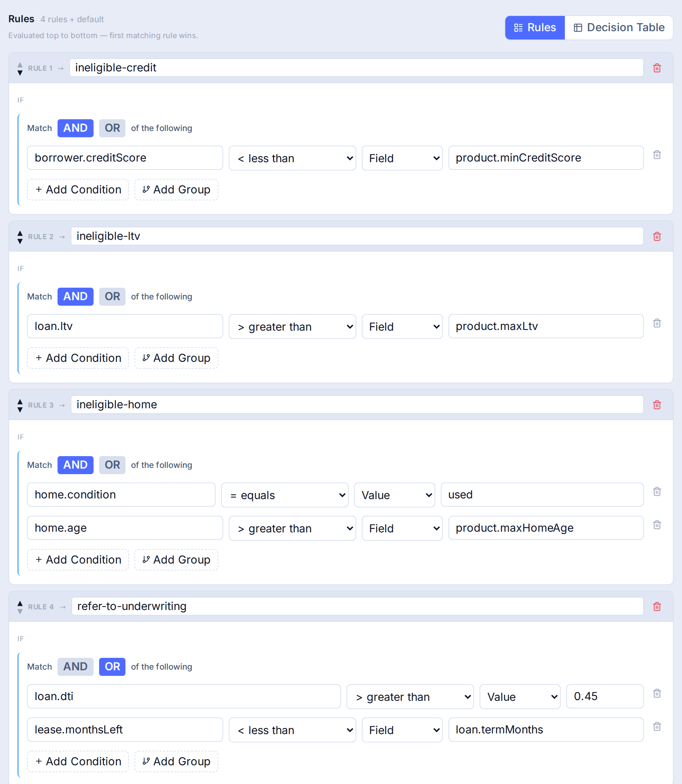
Task: Remove the home.age condition
Action: tap(656, 525)
